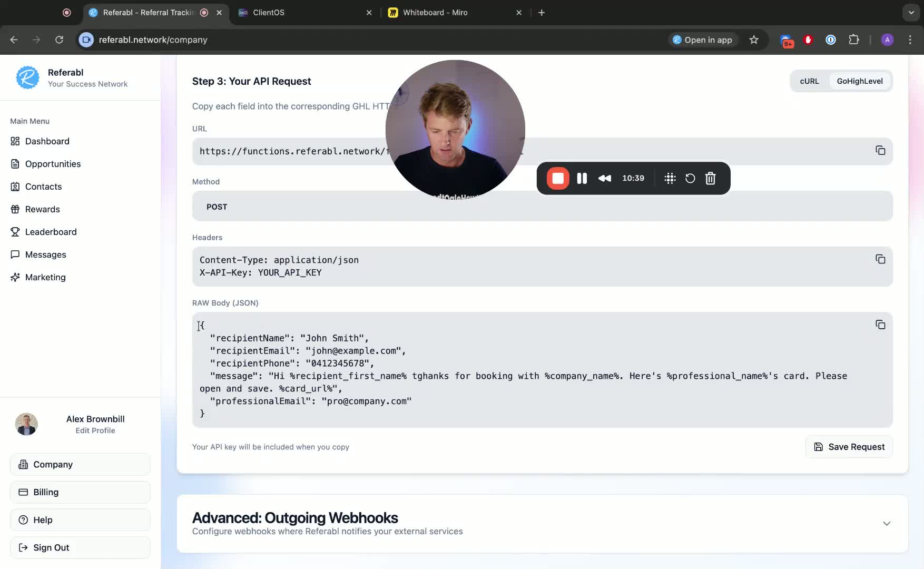924x569 pixels.
Task: Click Alex Brownbill's profile photo
Action: [x=26, y=424]
